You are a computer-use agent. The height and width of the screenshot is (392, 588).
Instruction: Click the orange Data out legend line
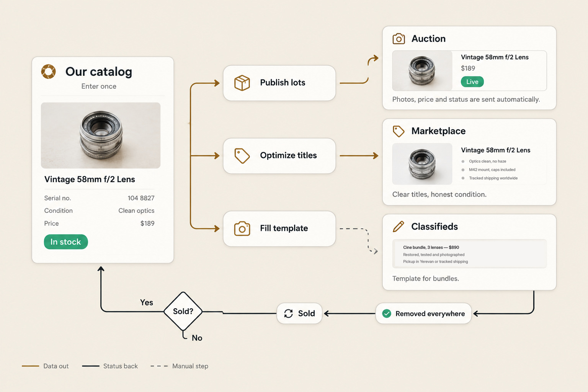point(31,366)
